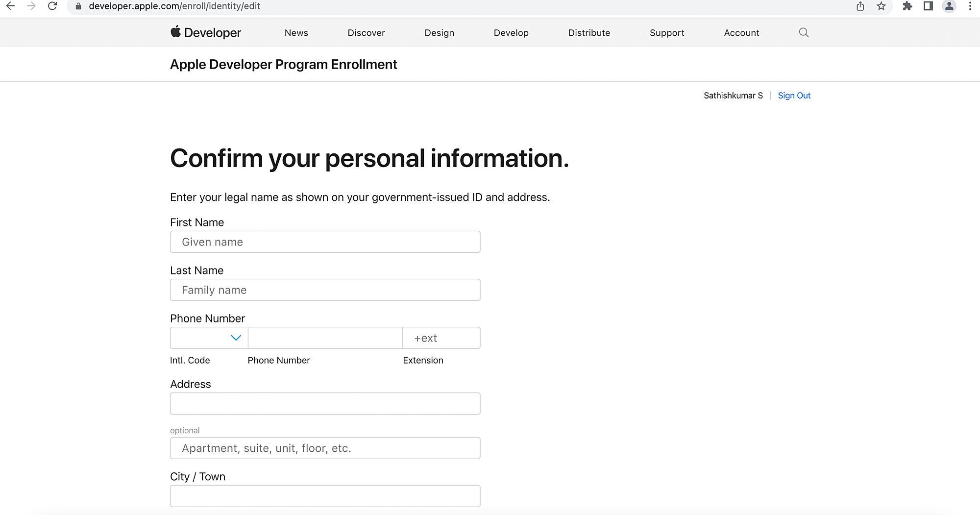Click the browser back arrow
This screenshot has width=980, height=515.
point(10,6)
